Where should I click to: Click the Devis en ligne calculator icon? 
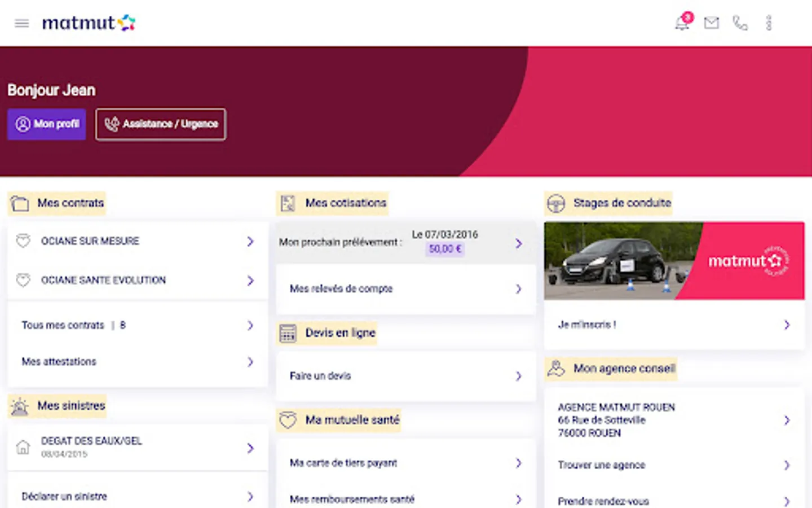pyautogui.click(x=288, y=334)
